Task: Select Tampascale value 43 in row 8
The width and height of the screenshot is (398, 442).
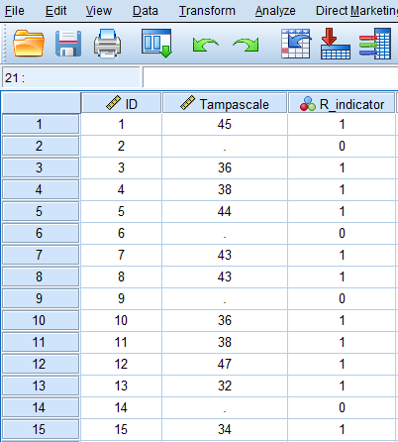Action: pos(225,277)
